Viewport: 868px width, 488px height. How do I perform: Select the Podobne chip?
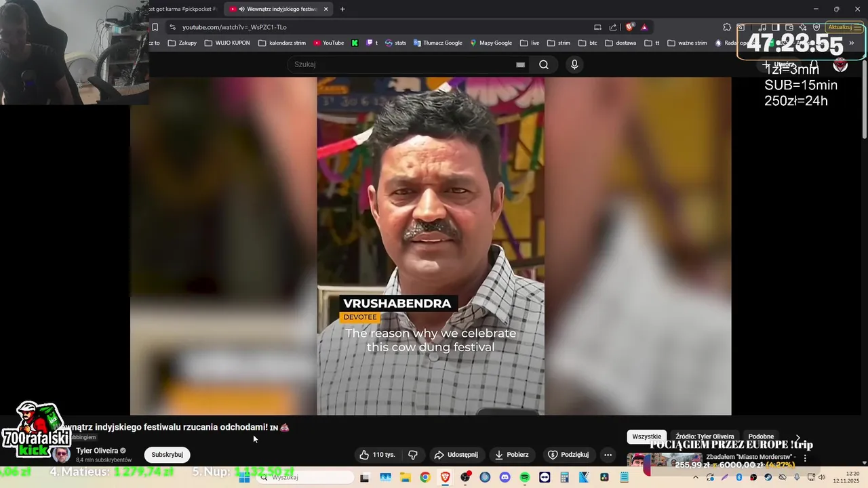[x=761, y=437]
